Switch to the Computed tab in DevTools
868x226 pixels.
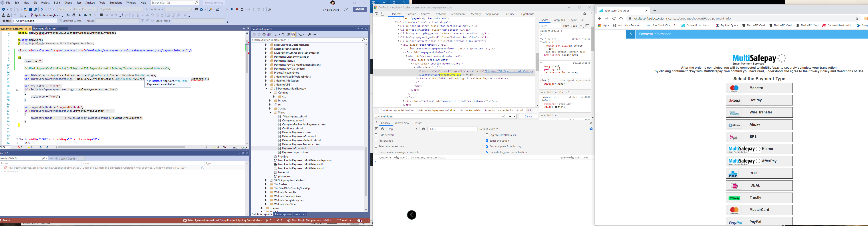[x=559, y=20]
